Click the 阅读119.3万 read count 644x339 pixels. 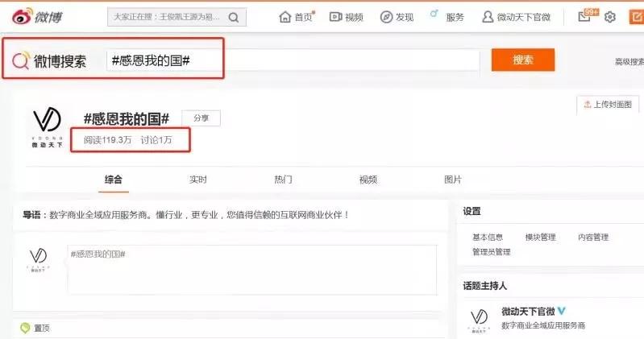pyautogui.click(x=108, y=140)
